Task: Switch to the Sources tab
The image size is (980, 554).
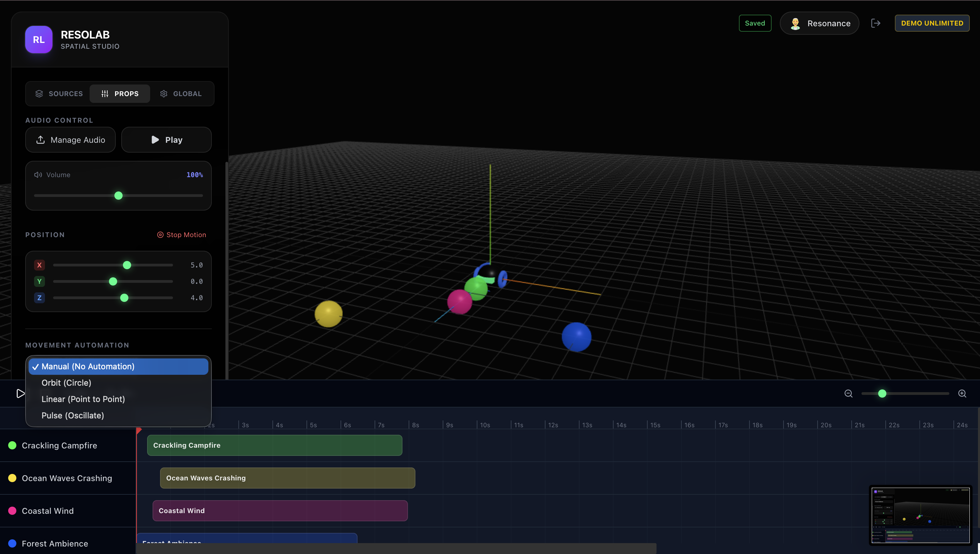Action: (x=59, y=94)
